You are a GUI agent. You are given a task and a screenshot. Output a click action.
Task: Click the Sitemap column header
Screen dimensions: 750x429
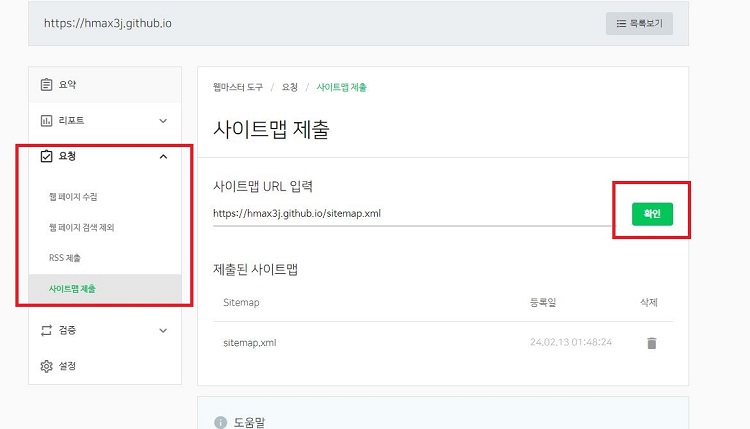coord(241,302)
